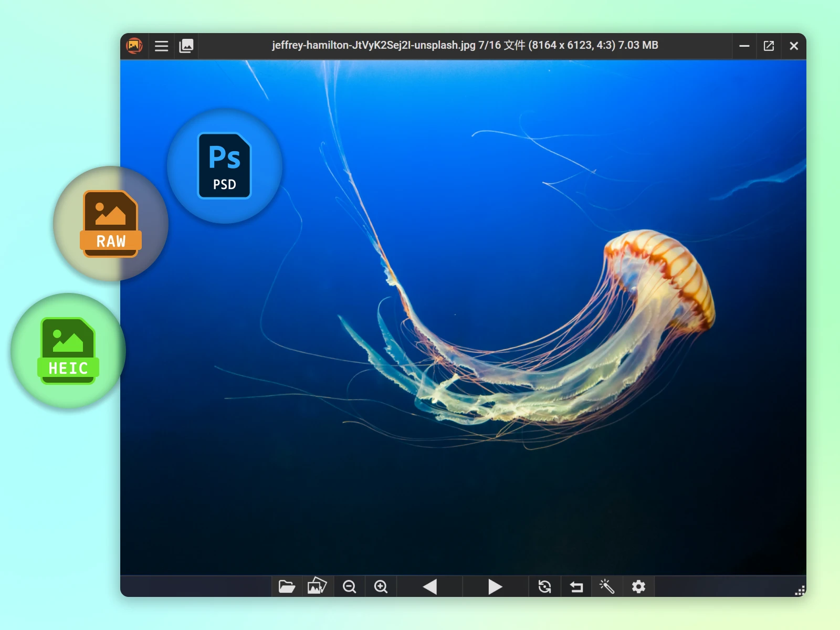Zoom in with the plus magnifier
Image resolution: width=840 pixels, height=630 pixels.
(x=381, y=586)
